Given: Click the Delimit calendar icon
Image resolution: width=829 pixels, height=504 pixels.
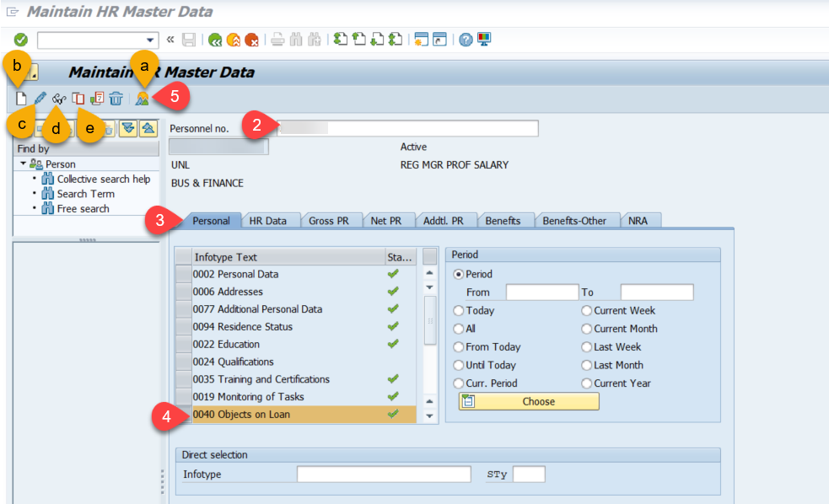Looking at the screenshot, I should pos(97,99).
